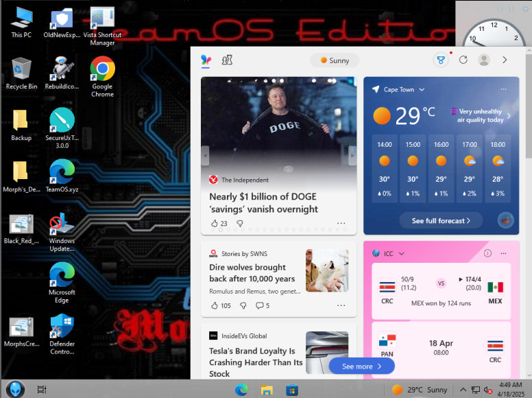Show hidden tray icons chevron
The image size is (532, 398).
[x=463, y=390]
